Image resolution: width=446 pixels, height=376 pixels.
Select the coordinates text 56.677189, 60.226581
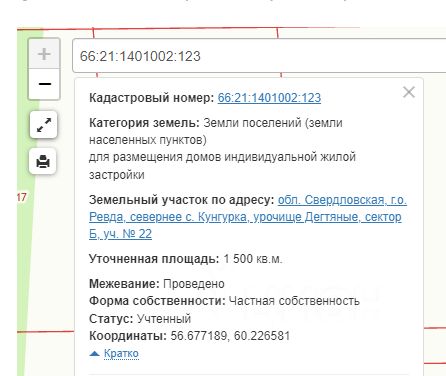point(230,336)
